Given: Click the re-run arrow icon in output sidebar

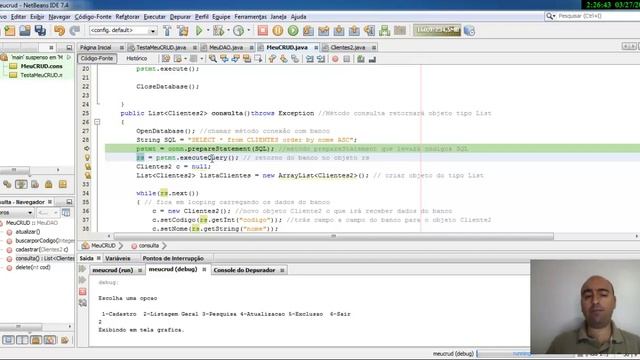Looking at the screenshot, I should tap(83, 269).
